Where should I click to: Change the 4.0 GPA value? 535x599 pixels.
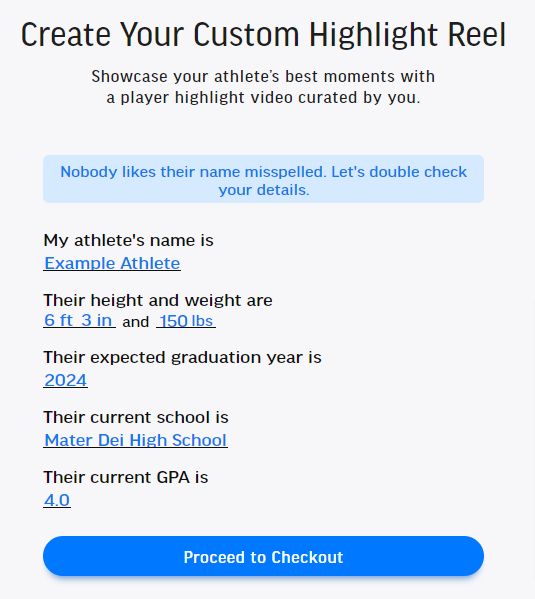pyautogui.click(x=57, y=500)
